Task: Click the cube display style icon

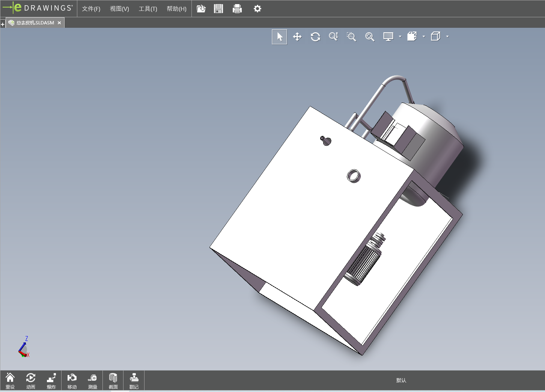Action: pyautogui.click(x=436, y=36)
